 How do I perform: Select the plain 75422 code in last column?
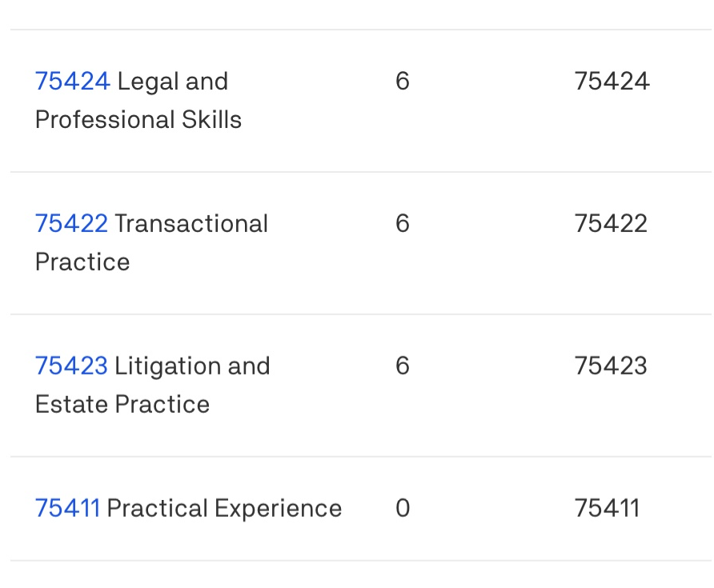coord(611,224)
